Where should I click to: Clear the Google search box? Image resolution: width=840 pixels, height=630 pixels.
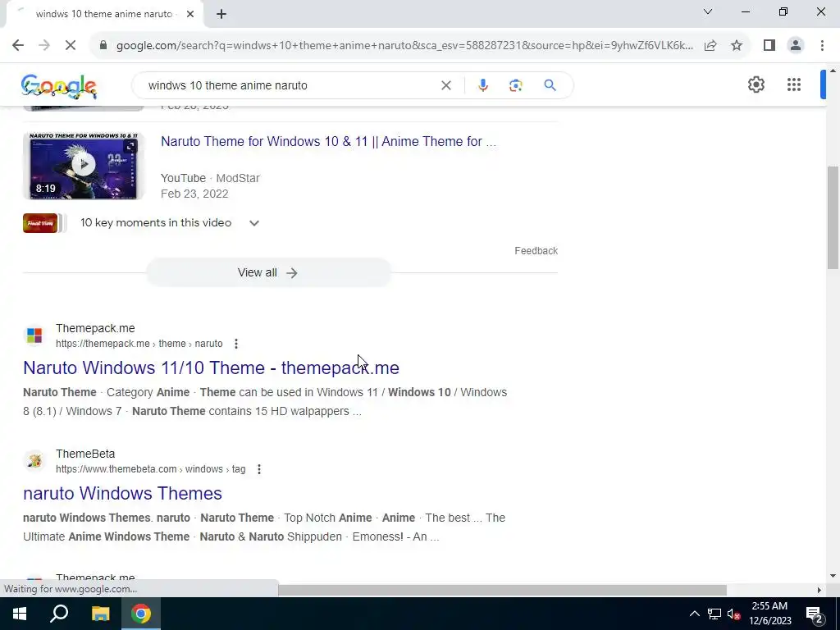(x=445, y=85)
